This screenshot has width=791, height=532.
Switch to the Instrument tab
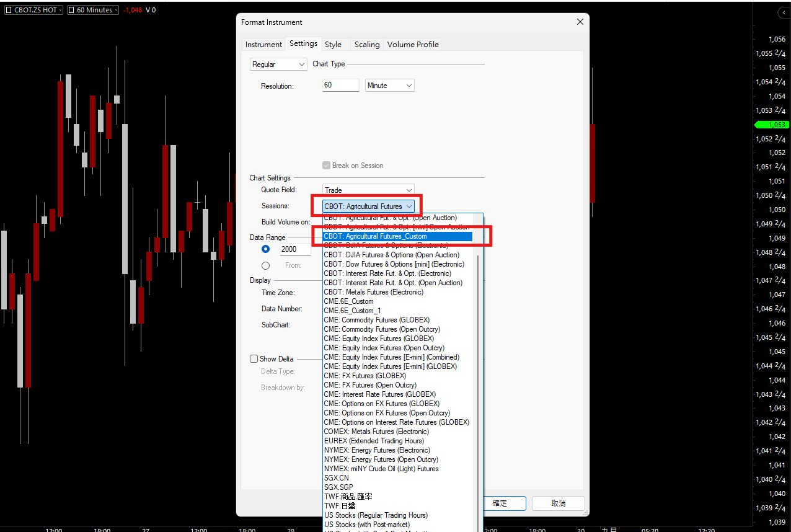pos(263,44)
